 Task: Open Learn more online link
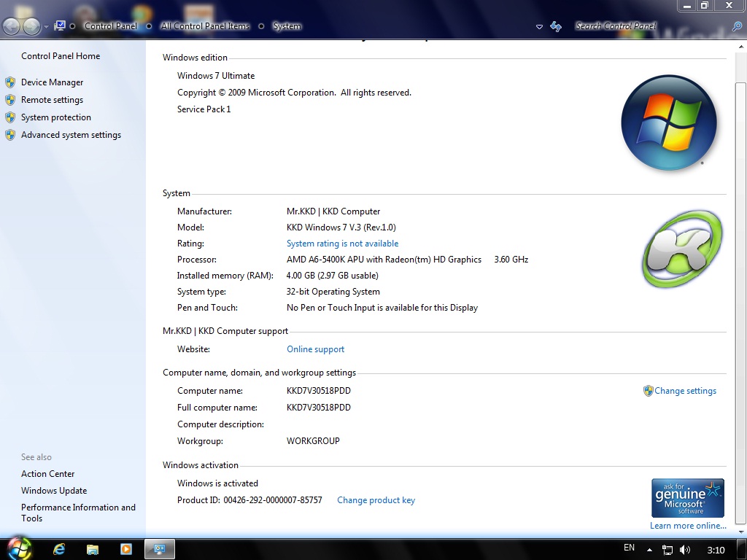click(688, 526)
